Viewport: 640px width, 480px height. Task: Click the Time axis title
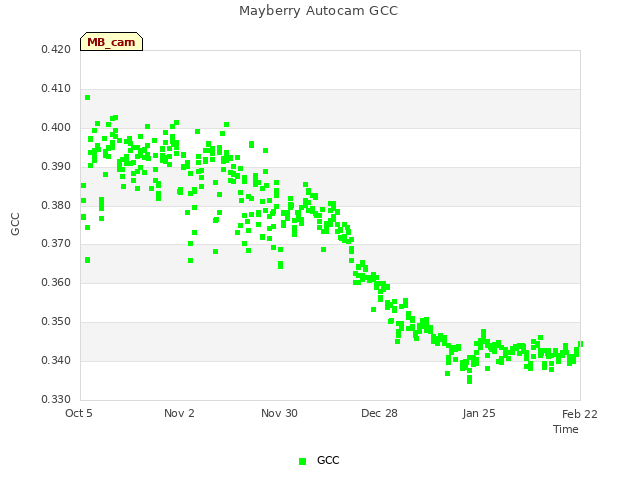point(566,429)
